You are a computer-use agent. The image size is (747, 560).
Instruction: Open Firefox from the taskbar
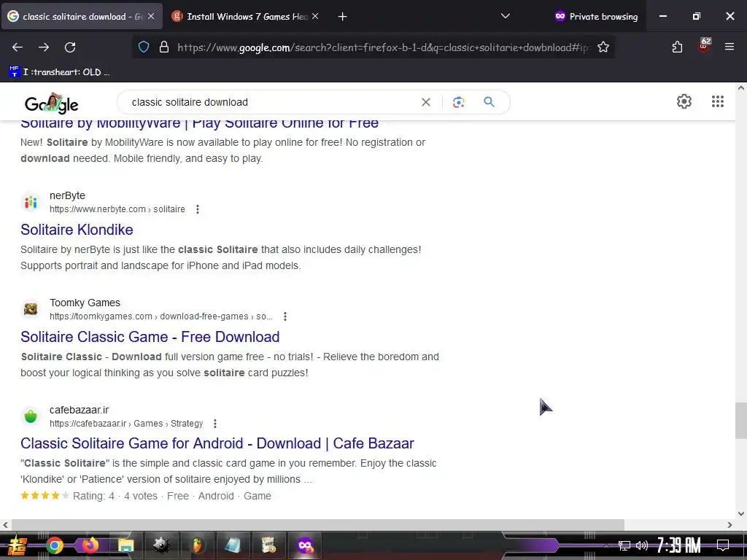pyautogui.click(x=90, y=545)
